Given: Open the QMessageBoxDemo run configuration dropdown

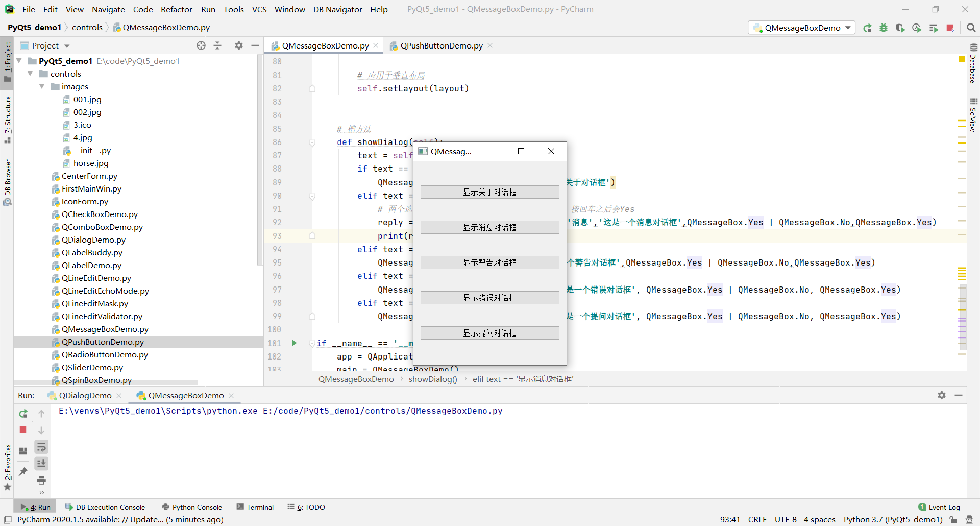Looking at the screenshot, I should 802,28.
